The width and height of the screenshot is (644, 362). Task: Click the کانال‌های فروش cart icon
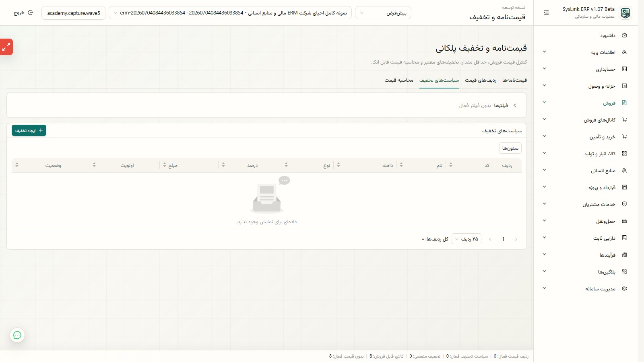pyautogui.click(x=624, y=120)
